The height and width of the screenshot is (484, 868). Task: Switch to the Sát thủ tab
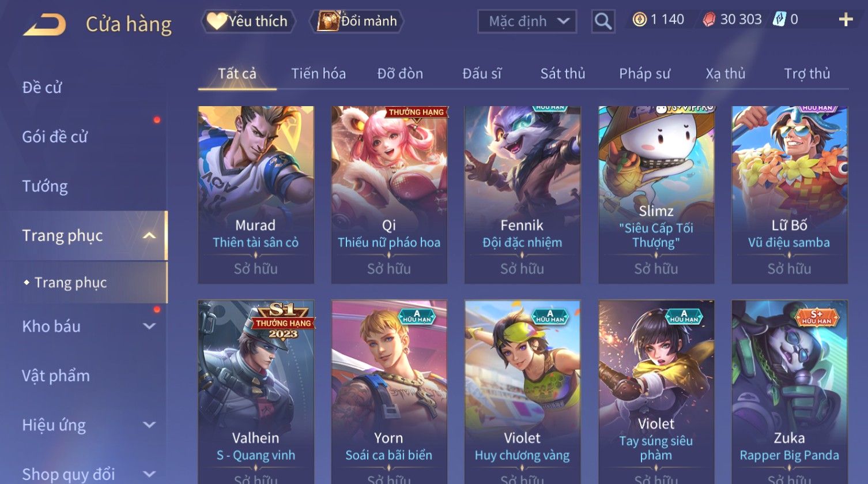click(x=563, y=73)
